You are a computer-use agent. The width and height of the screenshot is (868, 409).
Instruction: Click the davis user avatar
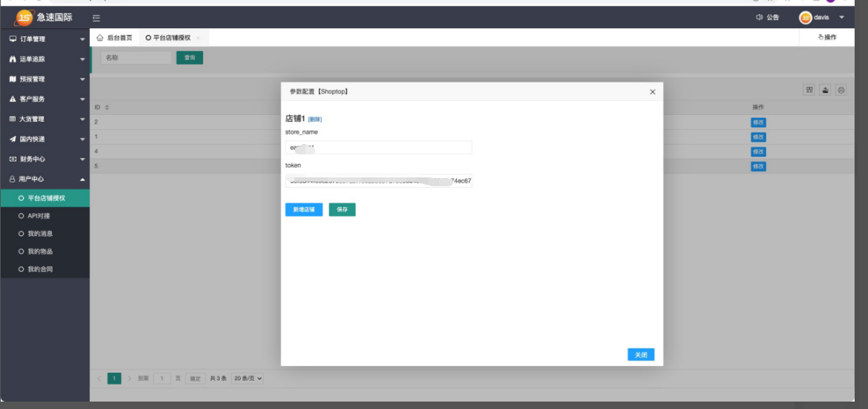pos(806,17)
